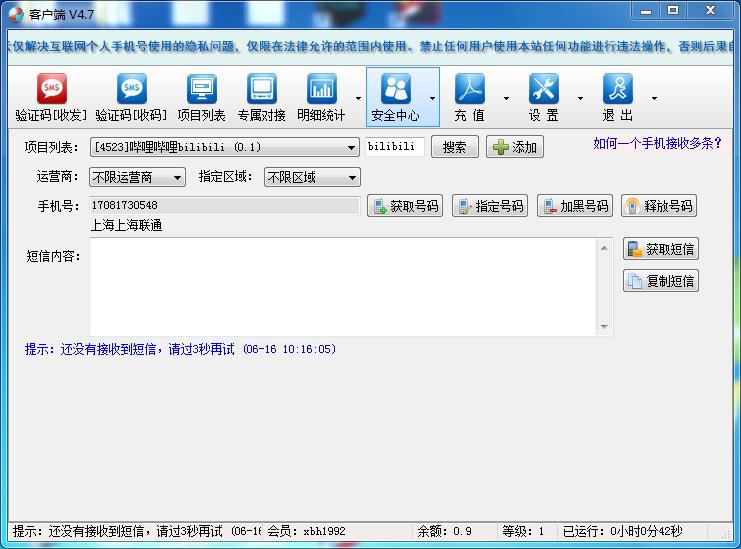Click 复制短信 button
Image resolution: width=741 pixels, height=549 pixels.
point(661,281)
